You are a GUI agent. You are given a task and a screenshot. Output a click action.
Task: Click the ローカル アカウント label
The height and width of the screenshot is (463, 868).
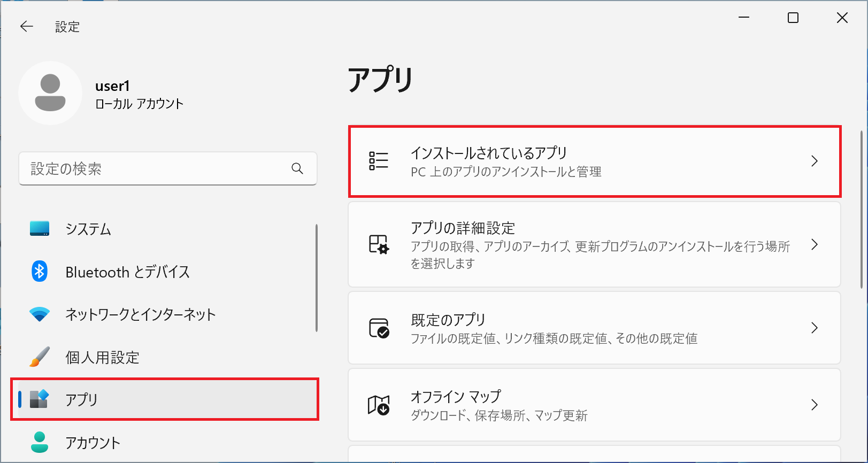[139, 104]
